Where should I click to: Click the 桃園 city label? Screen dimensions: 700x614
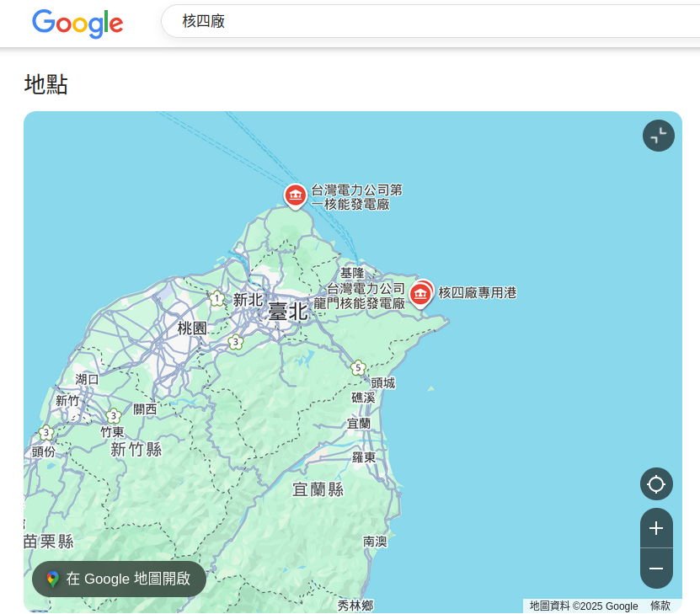tap(192, 328)
